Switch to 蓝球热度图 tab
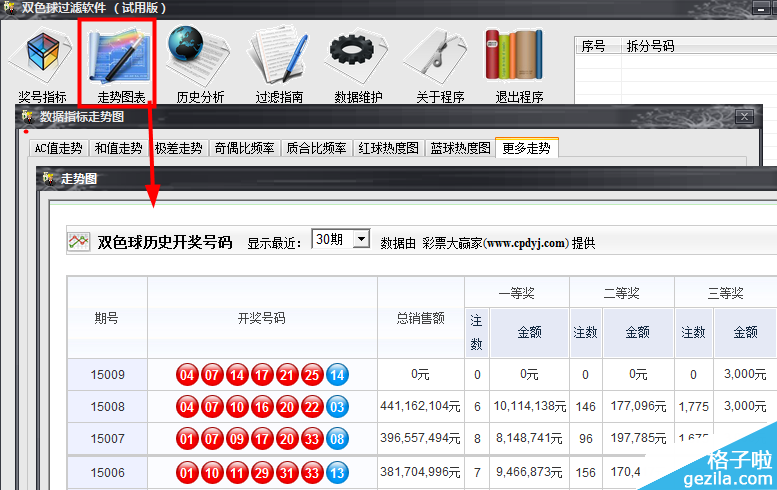 (x=460, y=148)
